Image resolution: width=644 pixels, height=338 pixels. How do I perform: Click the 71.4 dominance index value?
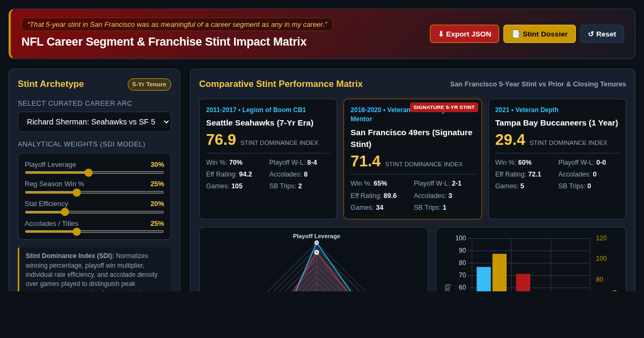pos(365,161)
